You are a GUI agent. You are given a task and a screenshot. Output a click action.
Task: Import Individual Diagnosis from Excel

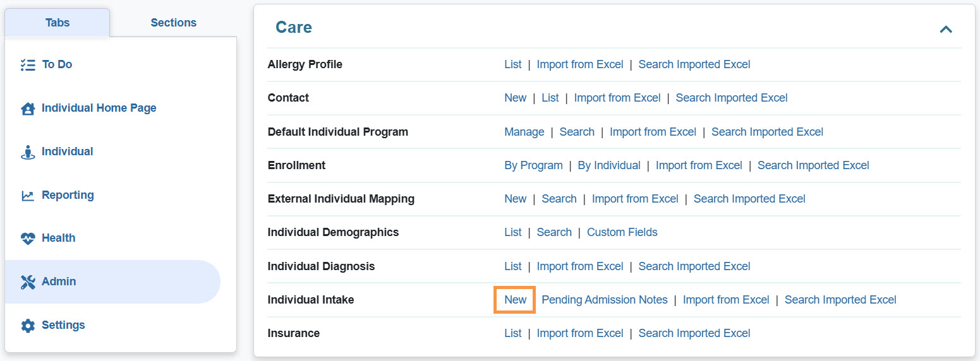pyautogui.click(x=579, y=266)
